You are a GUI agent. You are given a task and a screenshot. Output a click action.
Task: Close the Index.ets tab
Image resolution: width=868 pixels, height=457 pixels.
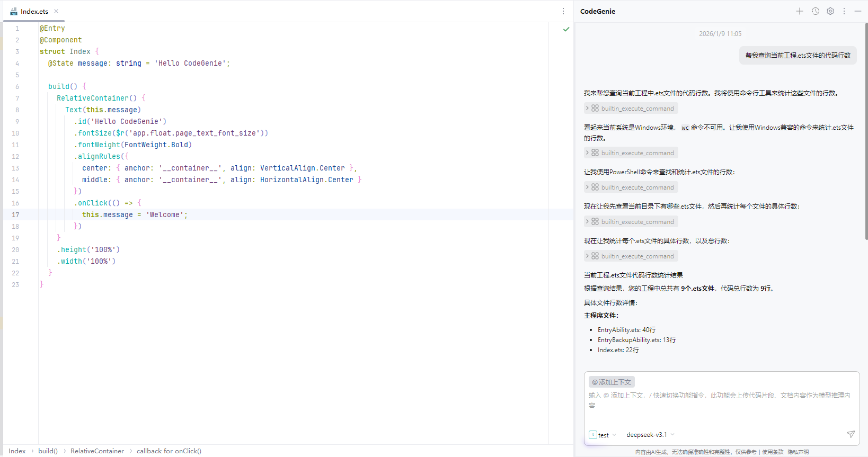tap(56, 11)
